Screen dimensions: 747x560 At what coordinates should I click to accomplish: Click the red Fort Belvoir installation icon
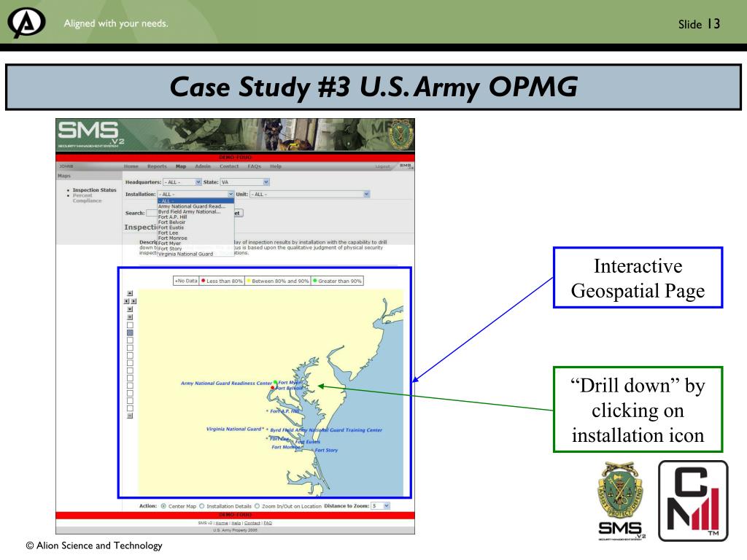click(x=273, y=388)
